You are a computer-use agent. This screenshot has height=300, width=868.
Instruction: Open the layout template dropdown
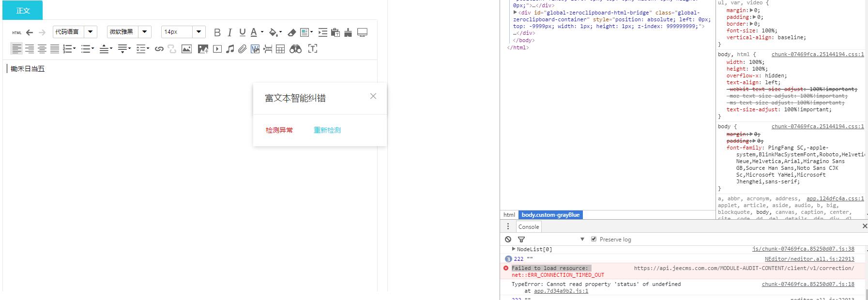pyautogui.click(x=311, y=32)
